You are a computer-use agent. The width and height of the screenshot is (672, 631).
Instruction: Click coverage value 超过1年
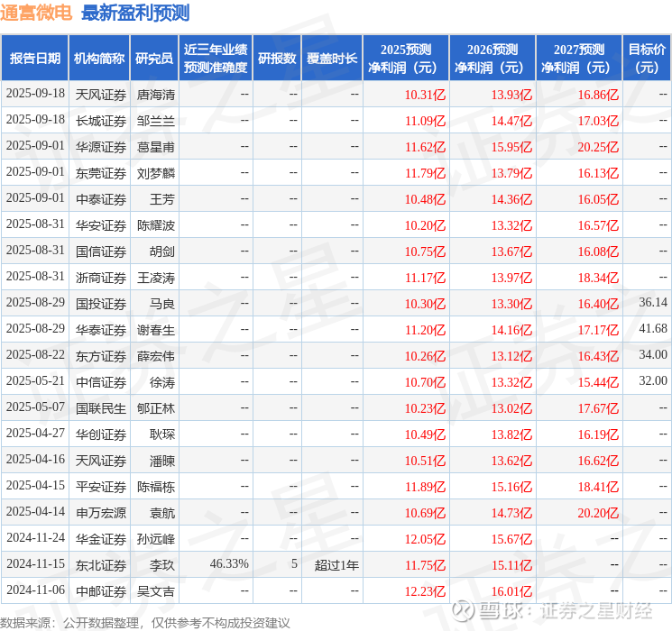tap(336, 565)
